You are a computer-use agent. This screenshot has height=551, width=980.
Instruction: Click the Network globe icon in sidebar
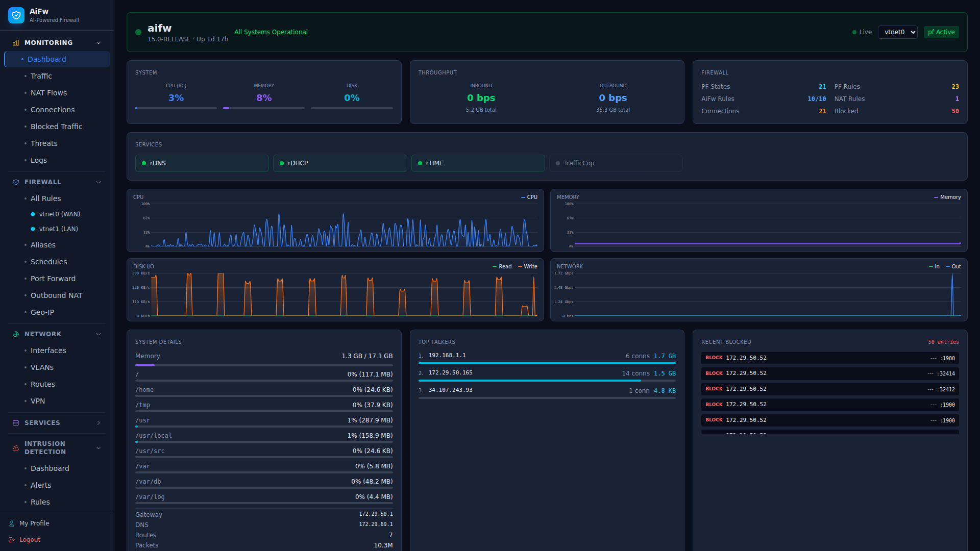[x=15, y=334]
